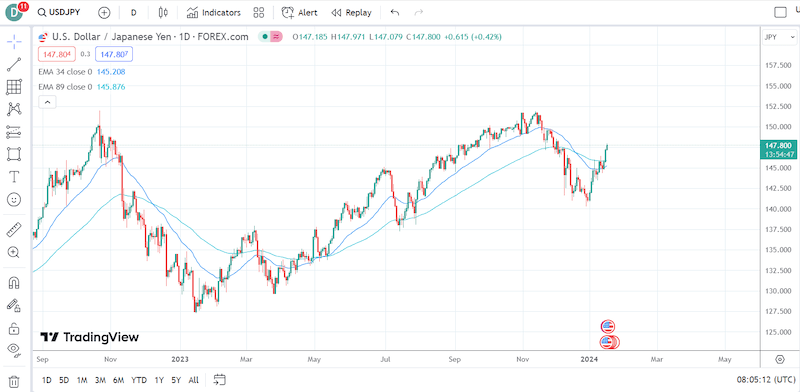Select the Text annotation tool
This screenshot has width=800, height=392.
pyautogui.click(x=14, y=177)
